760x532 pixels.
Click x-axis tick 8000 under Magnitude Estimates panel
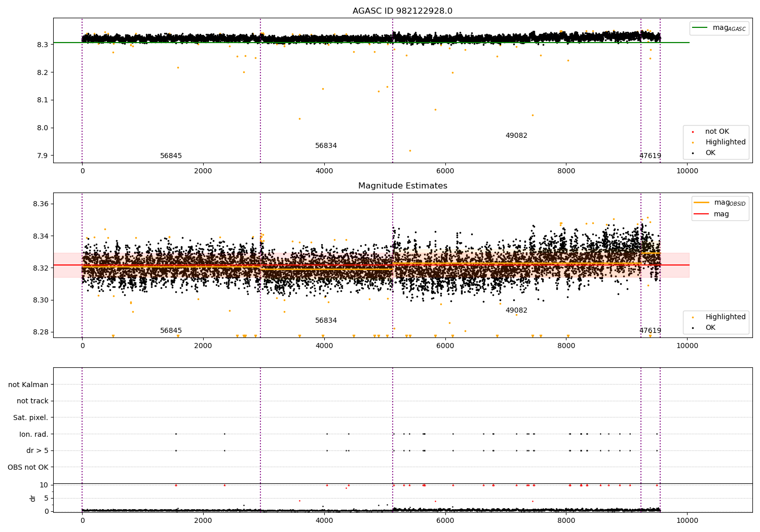[566, 346]
